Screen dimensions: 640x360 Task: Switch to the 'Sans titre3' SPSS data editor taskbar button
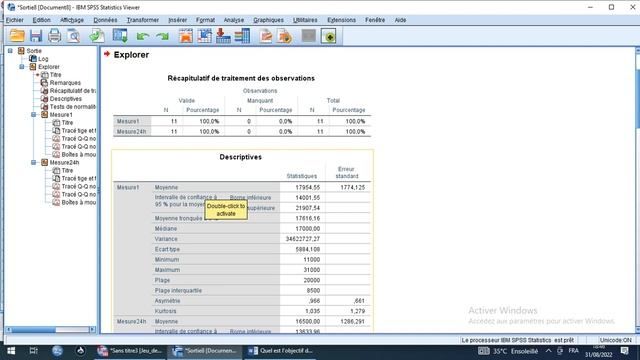pos(131,351)
